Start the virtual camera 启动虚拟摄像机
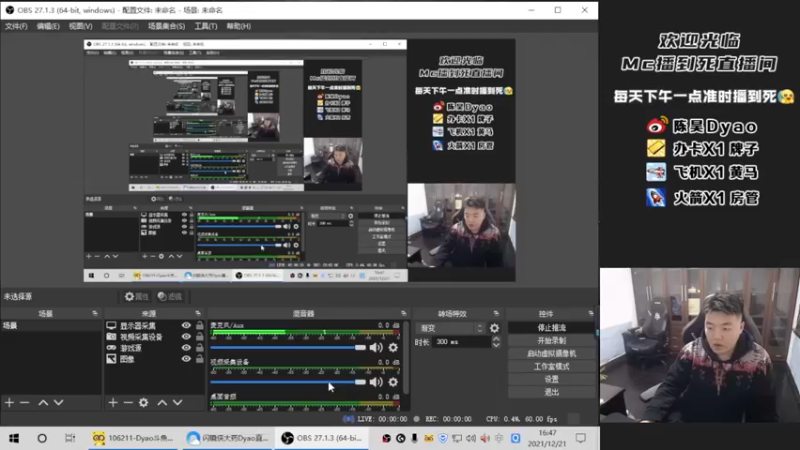The image size is (800, 450). click(x=552, y=353)
